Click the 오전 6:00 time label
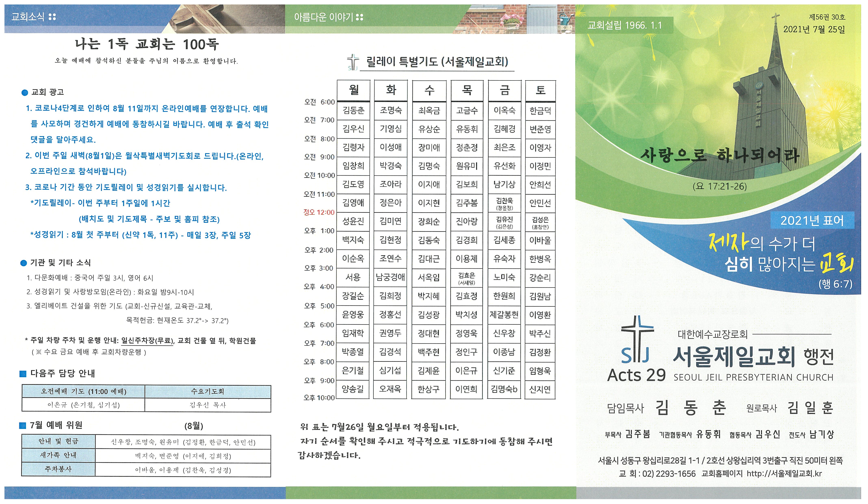 (x=319, y=102)
